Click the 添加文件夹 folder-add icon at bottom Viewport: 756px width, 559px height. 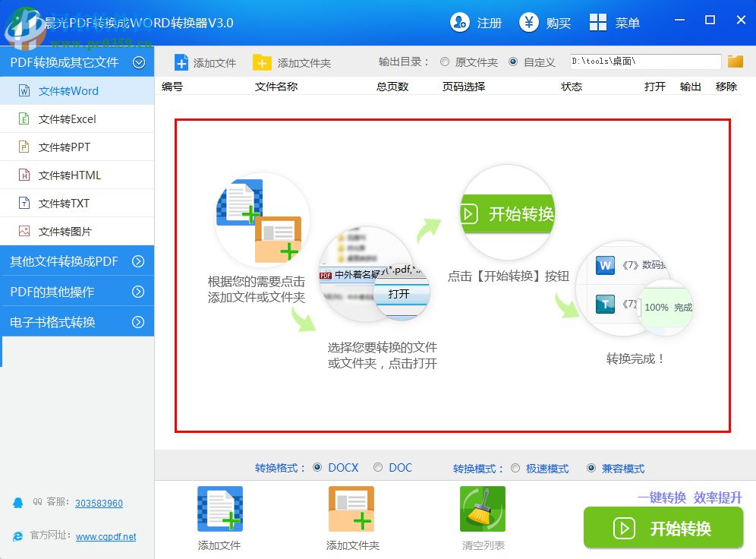351,507
